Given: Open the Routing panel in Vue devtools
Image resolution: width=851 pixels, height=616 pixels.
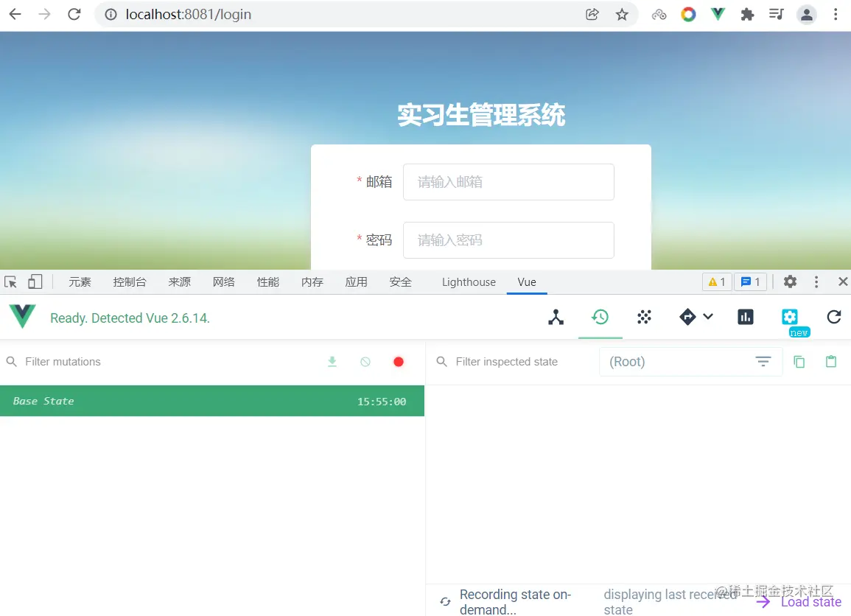Looking at the screenshot, I should pos(688,317).
